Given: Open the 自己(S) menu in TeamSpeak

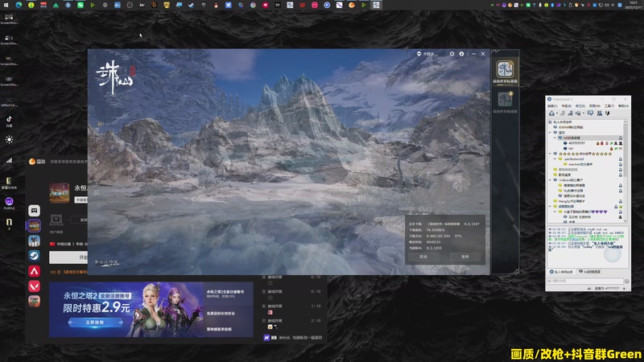Looking at the screenshot, I should [580, 106].
